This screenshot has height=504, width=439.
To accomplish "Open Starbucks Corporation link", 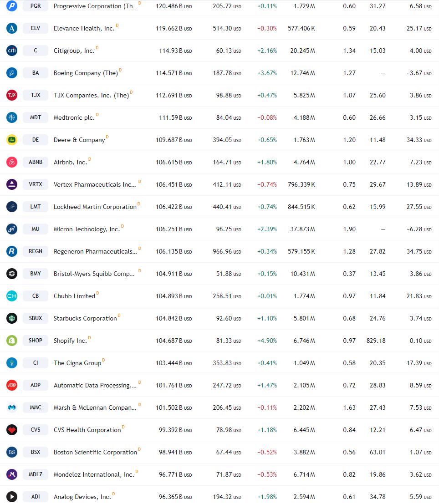I will click(85, 319).
